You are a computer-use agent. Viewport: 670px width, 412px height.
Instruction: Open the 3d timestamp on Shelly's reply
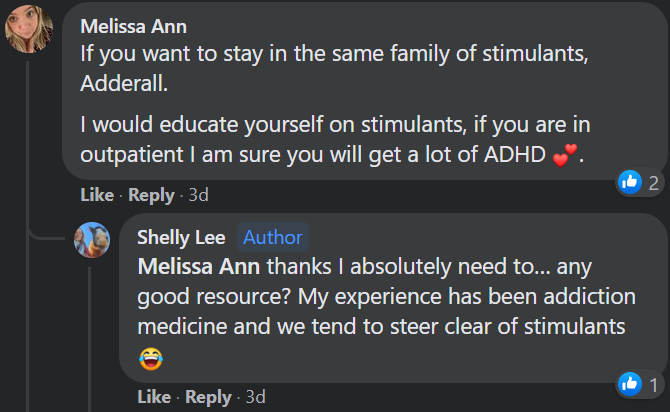point(256,397)
